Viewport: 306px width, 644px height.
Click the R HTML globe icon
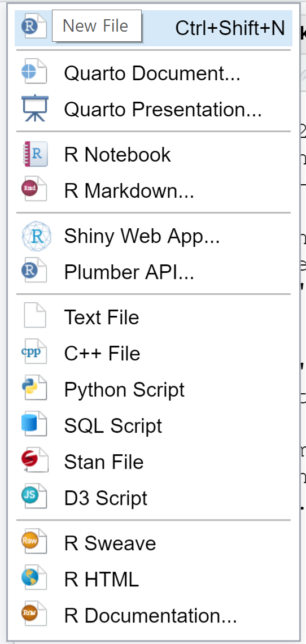tap(34, 577)
